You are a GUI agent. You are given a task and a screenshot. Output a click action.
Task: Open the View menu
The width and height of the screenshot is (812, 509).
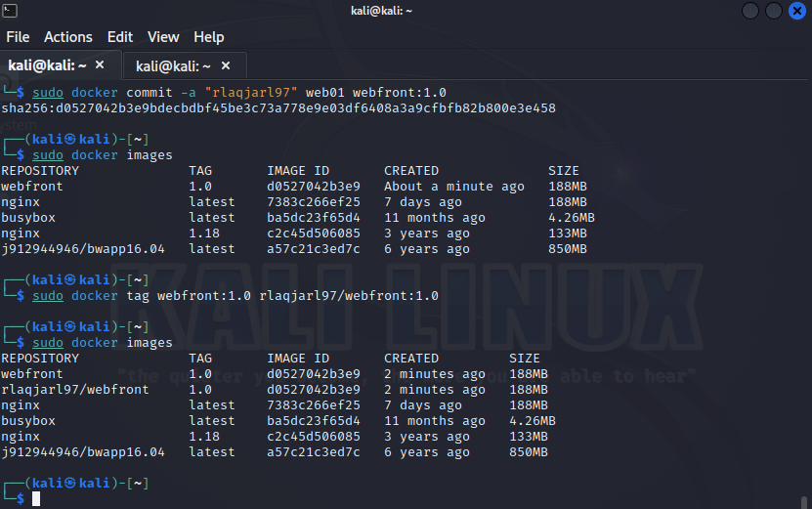pyautogui.click(x=163, y=37)
